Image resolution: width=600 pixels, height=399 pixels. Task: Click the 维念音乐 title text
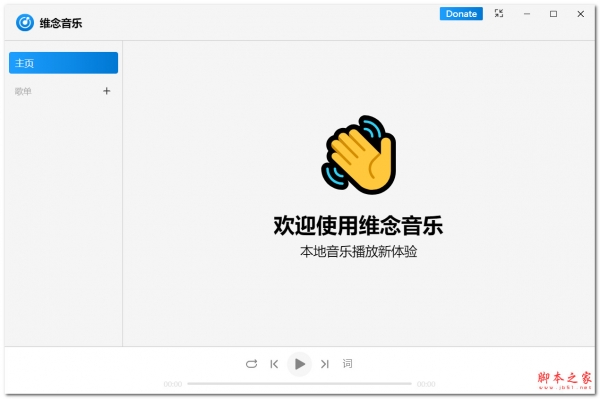coord(61,23)
